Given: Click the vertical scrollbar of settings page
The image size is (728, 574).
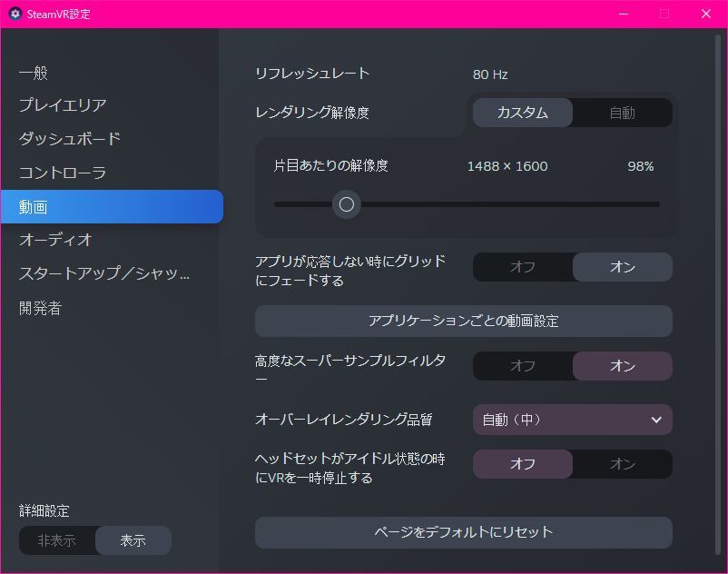Looking at the screenshot, I should coord(717,294).
